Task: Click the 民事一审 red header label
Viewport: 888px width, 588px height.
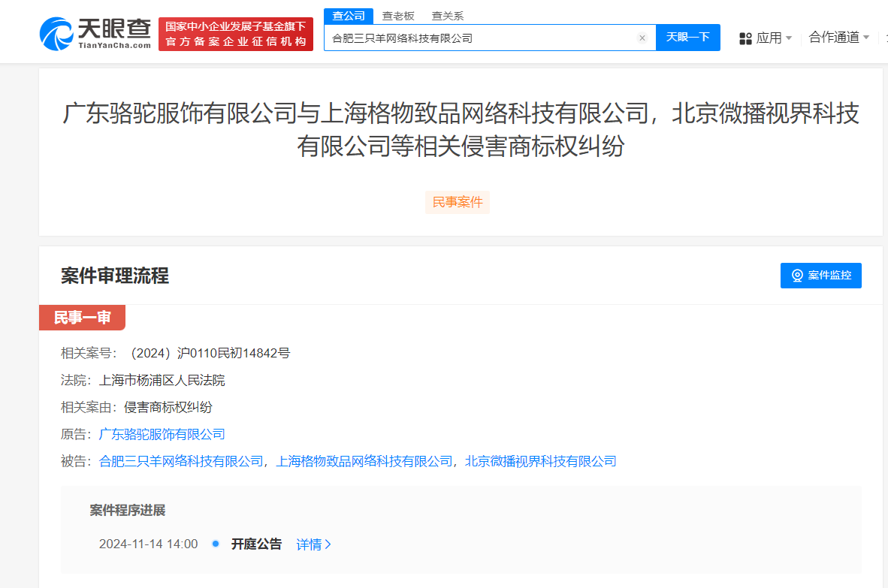Action: [82, 318]
